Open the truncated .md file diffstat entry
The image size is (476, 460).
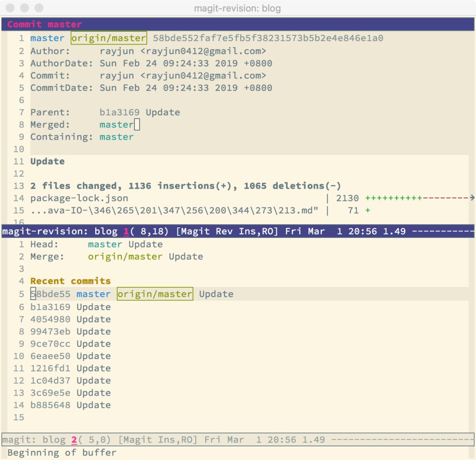[x=174, y=211]
